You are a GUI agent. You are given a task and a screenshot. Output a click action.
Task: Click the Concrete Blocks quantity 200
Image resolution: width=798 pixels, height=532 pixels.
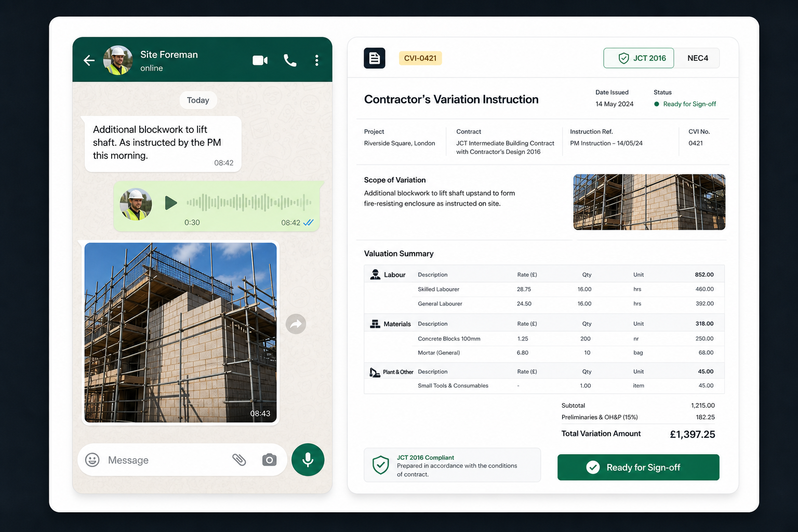pyautogui.click(x=586, y=339)
